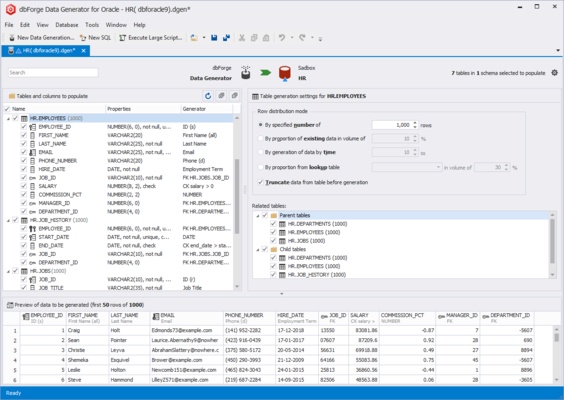This screenshot has width=564, height=400.
Task: Toggle the select-all Name header checkbox
Action: pyautogui.click(x=7, y=109)
